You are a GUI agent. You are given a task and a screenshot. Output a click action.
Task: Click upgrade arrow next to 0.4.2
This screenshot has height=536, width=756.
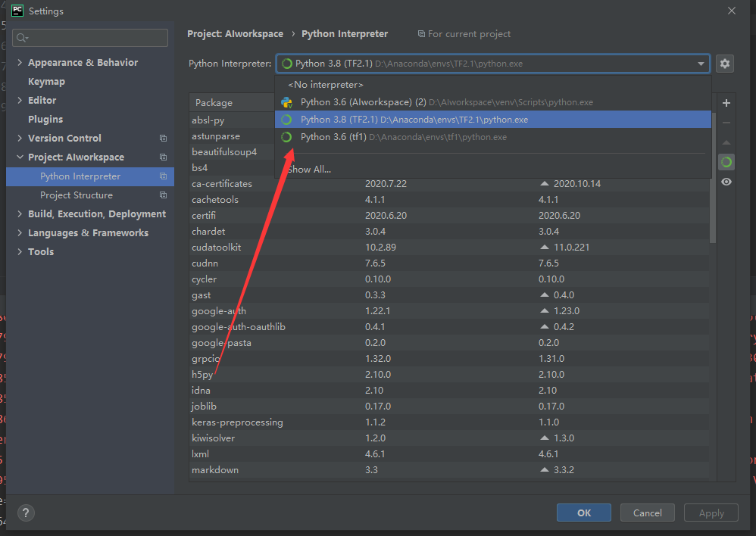click(545, 327)
